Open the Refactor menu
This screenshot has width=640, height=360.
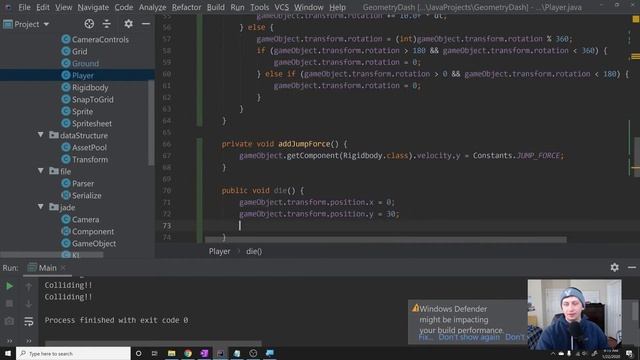(186, 7)
